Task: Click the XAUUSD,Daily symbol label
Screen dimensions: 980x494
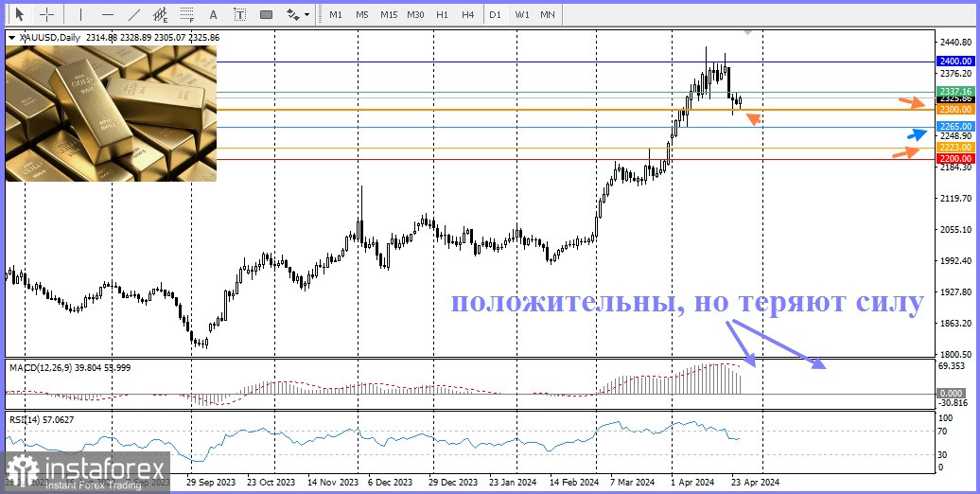Action: coord(49,38)
